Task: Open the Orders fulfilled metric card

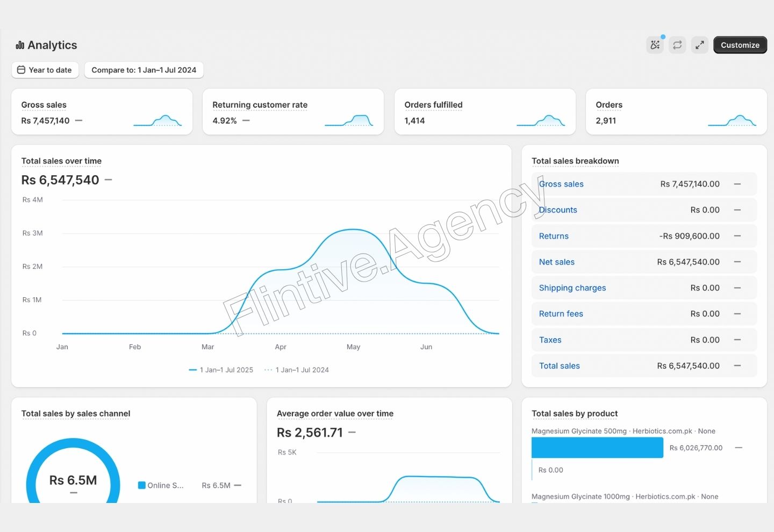Action: [484, 112]
